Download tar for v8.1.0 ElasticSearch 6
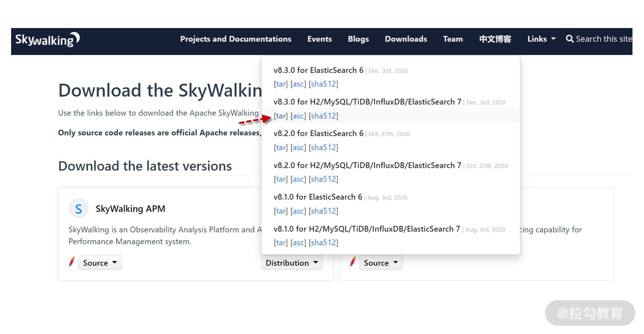Screen dimensions: 644x334 click(281, 211)
